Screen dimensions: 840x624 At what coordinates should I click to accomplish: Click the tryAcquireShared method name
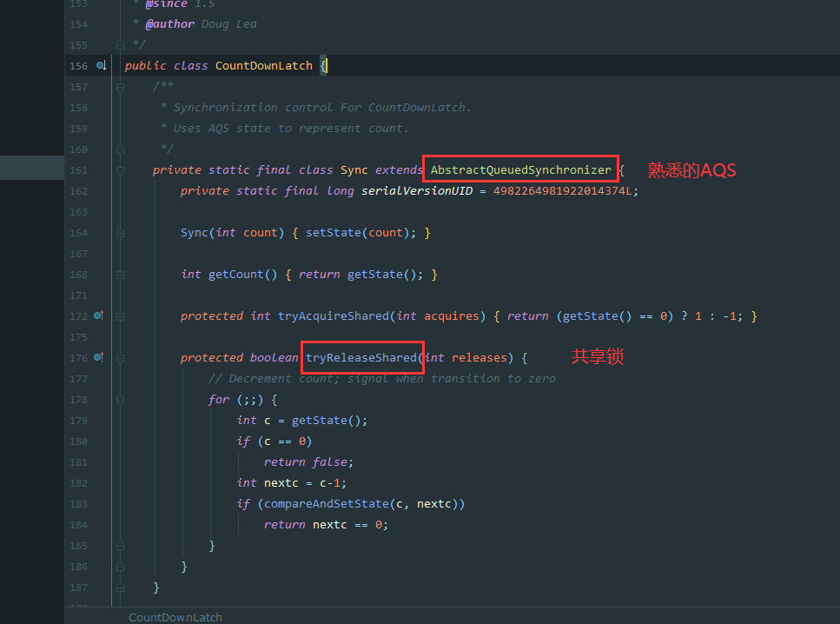(334, 315)
